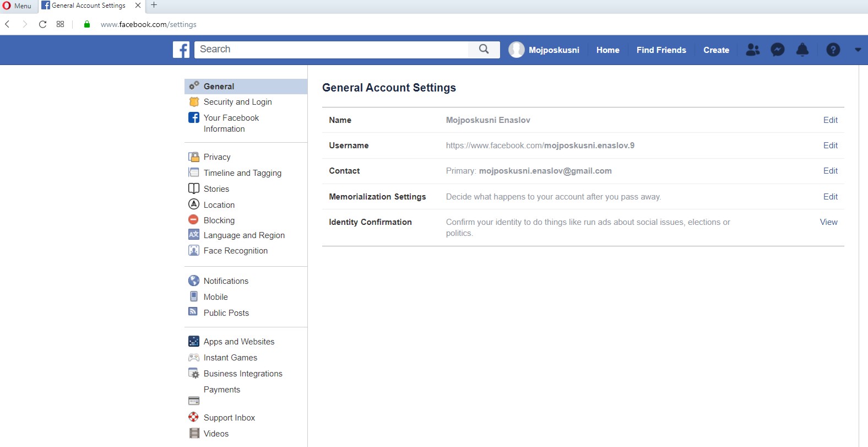This screenshot has height=447, width=868.
Task: Select Privacy in the settings sidebar
Action: pyautogui.click(x=217, y=157)
